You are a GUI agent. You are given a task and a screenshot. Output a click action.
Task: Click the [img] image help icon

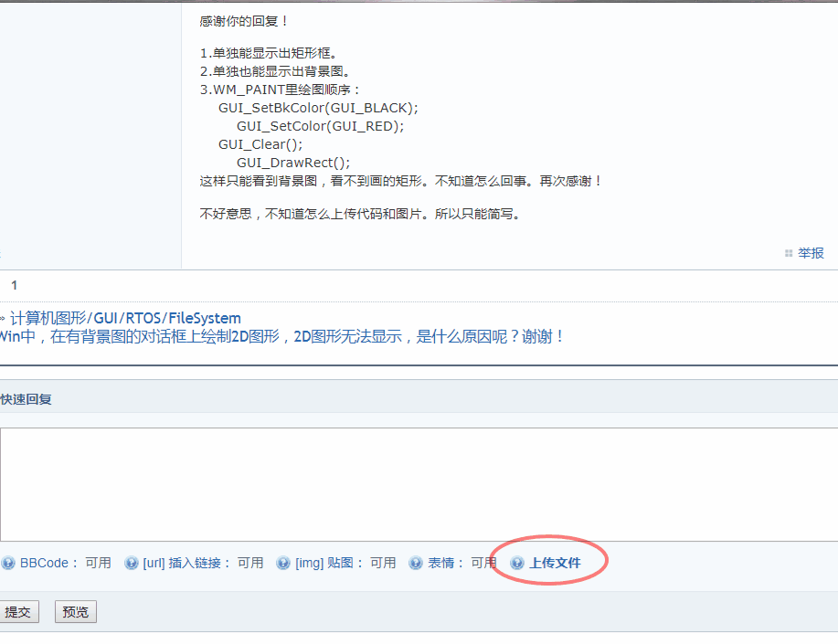(x=282, y=563)
